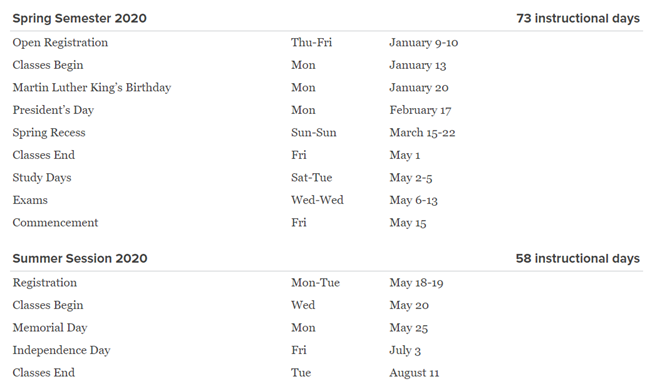Select the Spring Semester 2020 heading

point(79,18)
